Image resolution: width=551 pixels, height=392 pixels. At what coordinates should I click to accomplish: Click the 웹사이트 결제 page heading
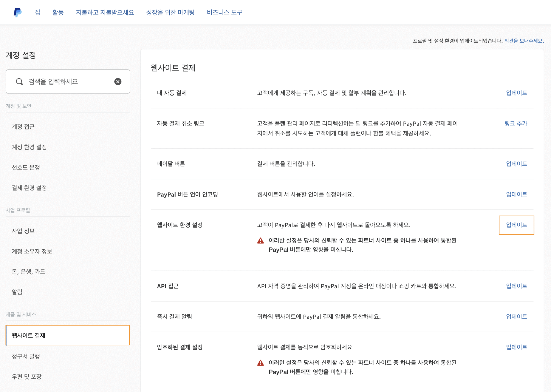[x=173, y=68]
